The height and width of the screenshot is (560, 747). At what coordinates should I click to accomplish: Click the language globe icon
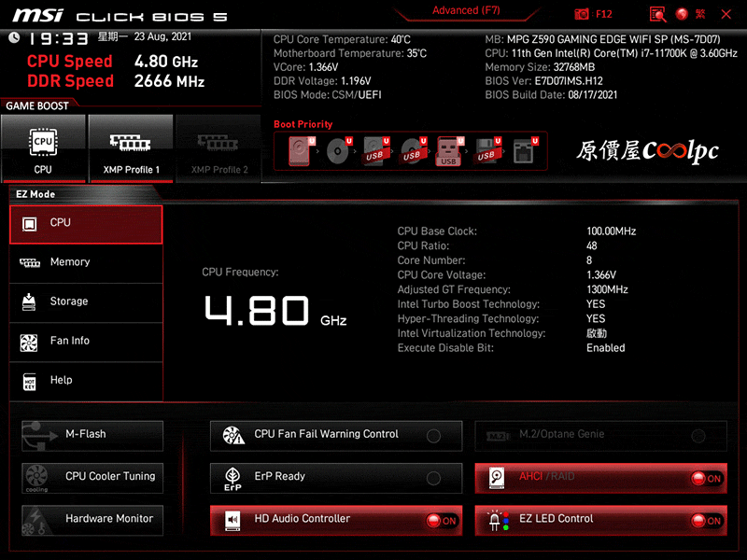click(x=682, y=14)
